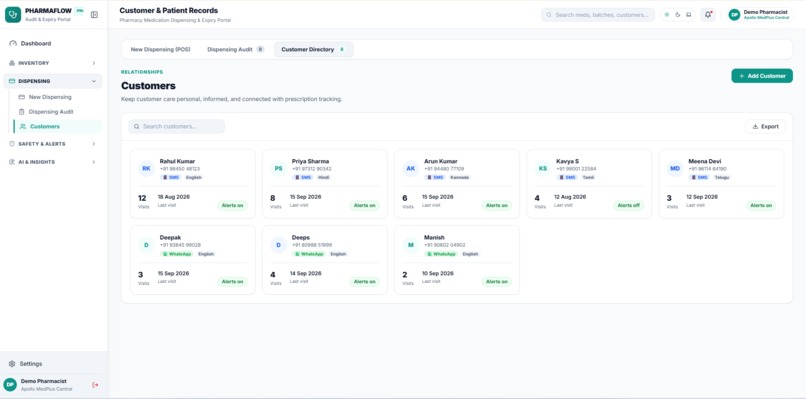Click Deepak's WhatsApp tag
The width and height of the screenshot is (806, 399).
click(x=177, y=254)
